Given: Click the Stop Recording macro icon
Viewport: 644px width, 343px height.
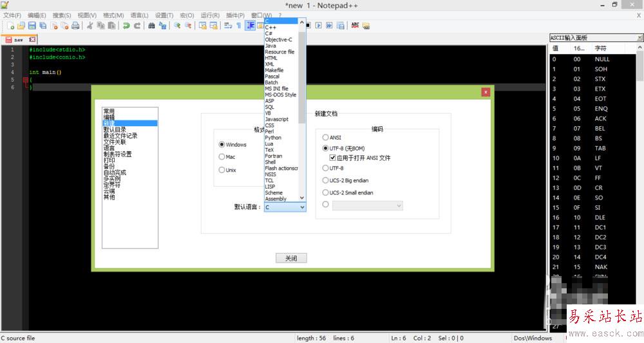Looking at the screenshot, I should pyautogui.click(x=308, y=26).
